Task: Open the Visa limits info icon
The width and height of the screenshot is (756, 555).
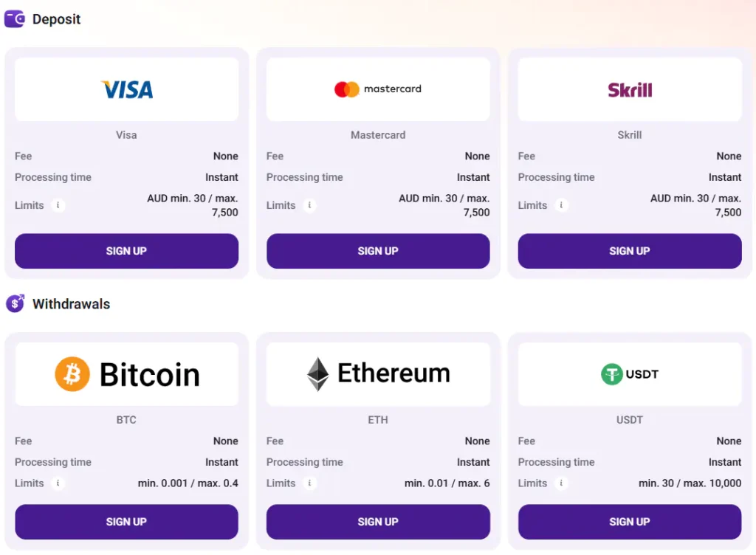Action: (x=58, y=205)
